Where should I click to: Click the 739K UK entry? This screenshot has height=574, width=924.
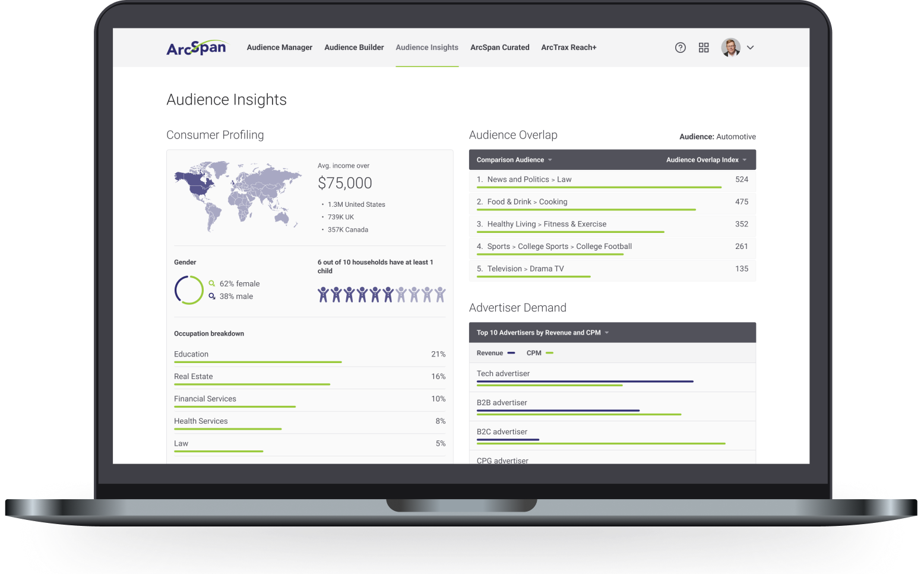341,217
